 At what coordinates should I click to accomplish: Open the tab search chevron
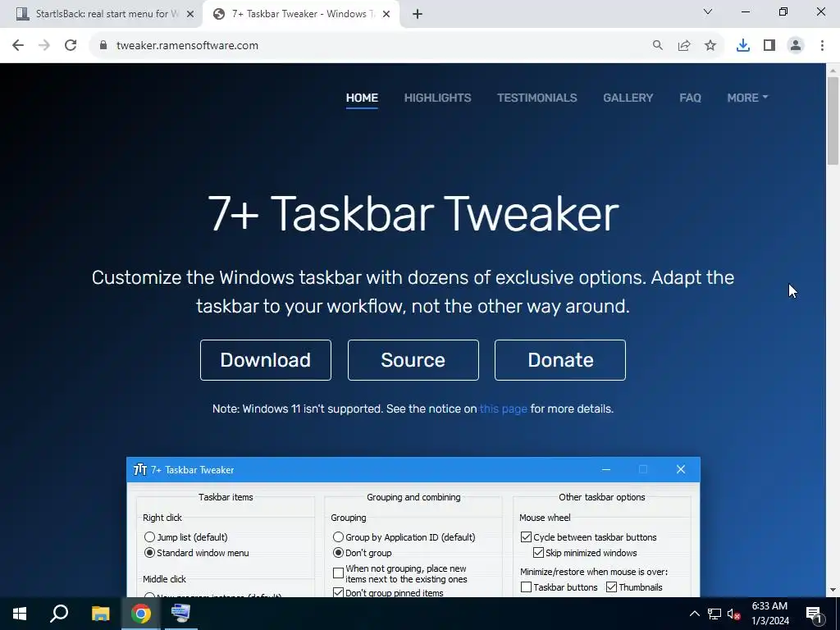(x=708, y=11)
